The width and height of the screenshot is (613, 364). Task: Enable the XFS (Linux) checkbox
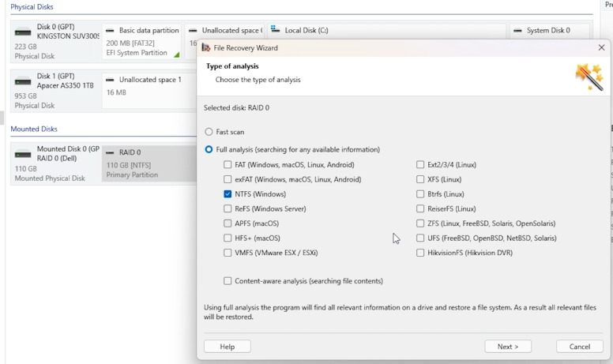[420, 179]
